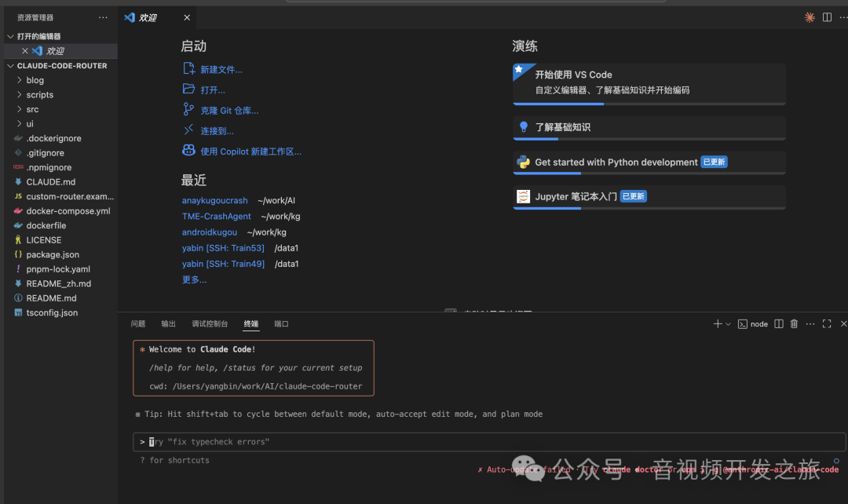Screen dimensions: 848x504
Task: Open recent project androidkugou
Action: click(210, 232)
